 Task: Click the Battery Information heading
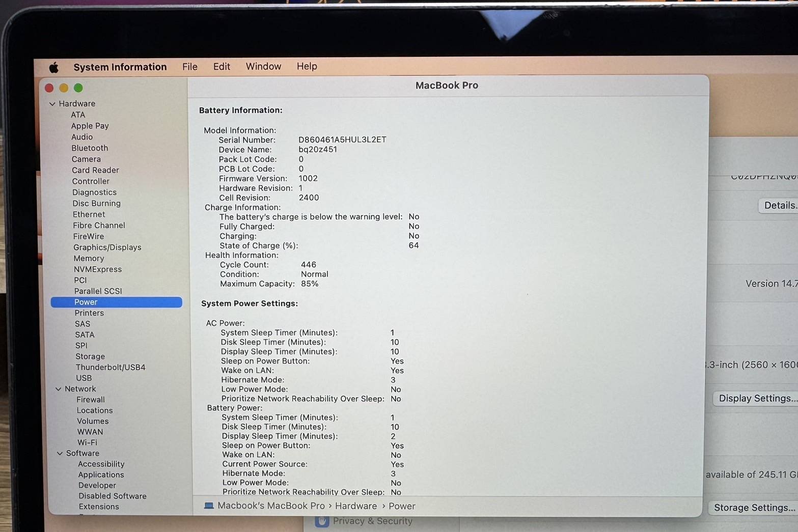click(241, 110)
